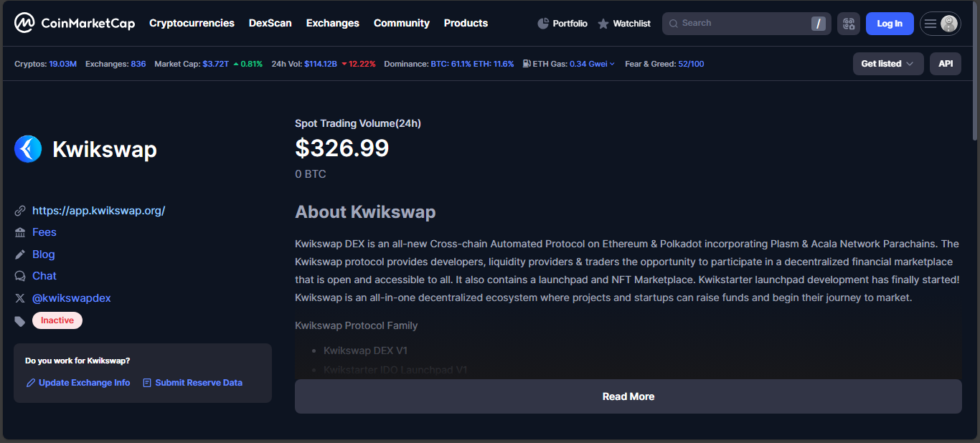Click the CoinMarketCap logo
Image resolution: width=980 pixels, height=443 pixels.
tap(74, 23)
